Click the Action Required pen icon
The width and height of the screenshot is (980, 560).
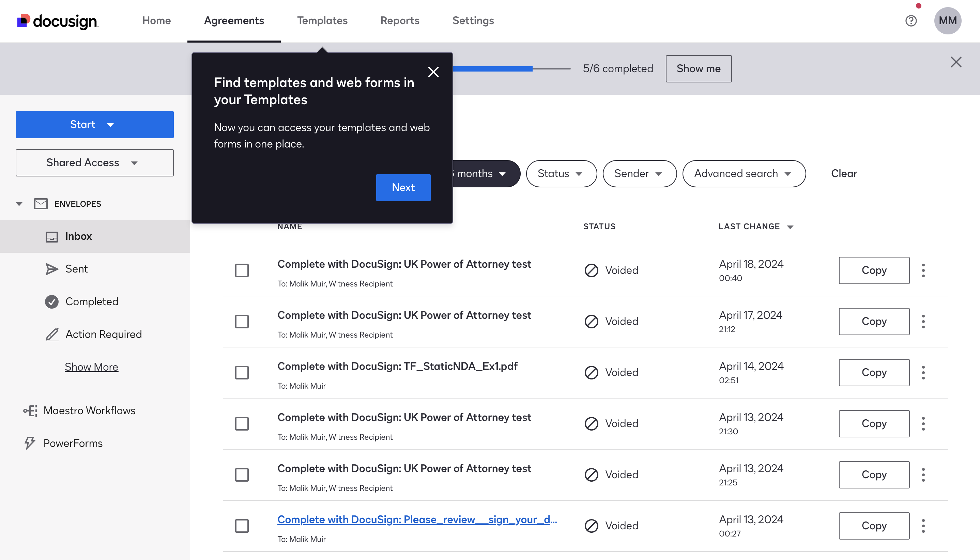point(51,335)
